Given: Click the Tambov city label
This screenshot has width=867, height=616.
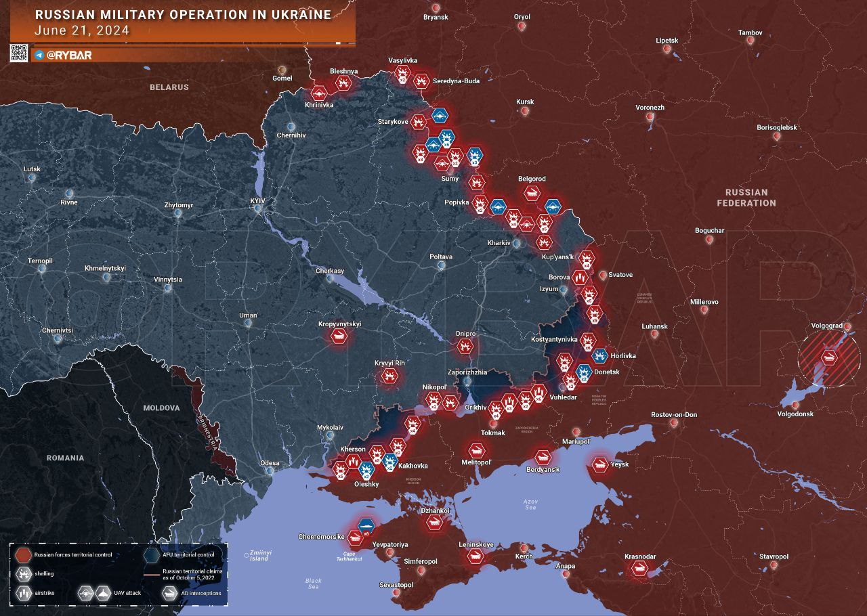Looking at the screenshot, I should (x=750, y=32).
